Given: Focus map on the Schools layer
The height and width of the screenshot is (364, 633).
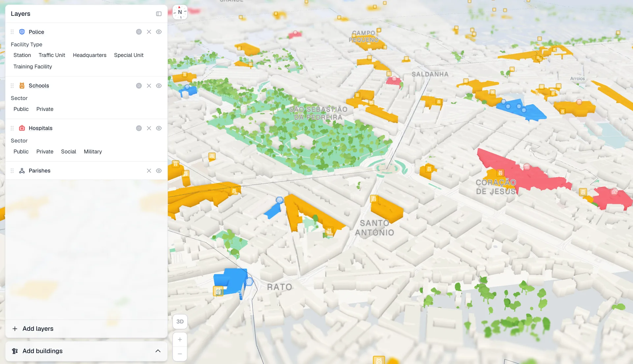Looking at the screenshot, I should point(139,86).
